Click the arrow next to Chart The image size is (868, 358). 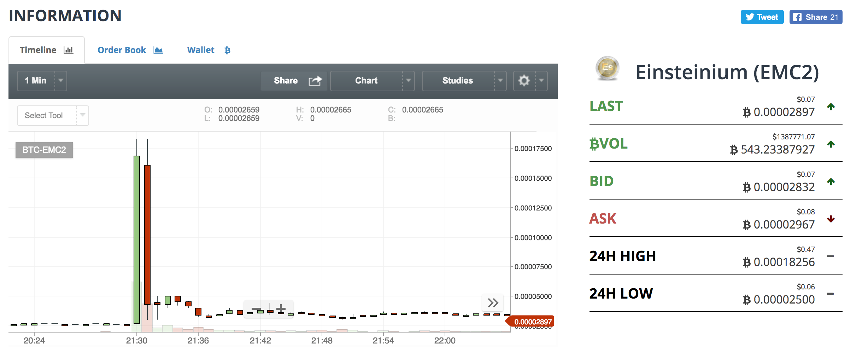click(x=408, y=81)
